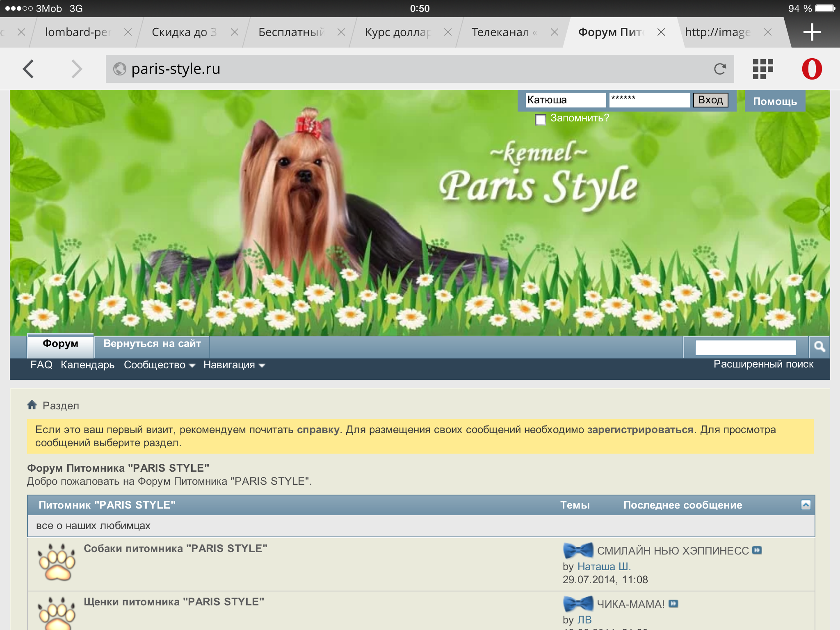Click the home icon next to Раздел

tap(32, 405)
